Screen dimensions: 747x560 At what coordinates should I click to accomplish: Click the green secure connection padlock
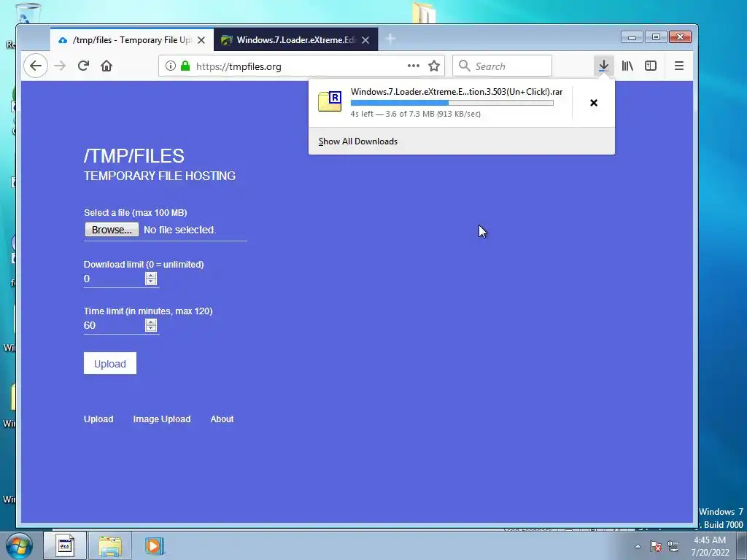[185, 66]
